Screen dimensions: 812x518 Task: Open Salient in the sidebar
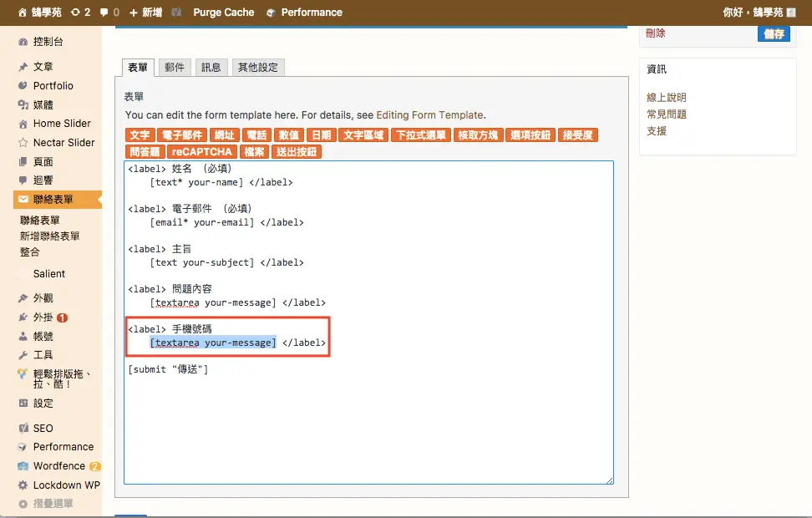(49, 274)
